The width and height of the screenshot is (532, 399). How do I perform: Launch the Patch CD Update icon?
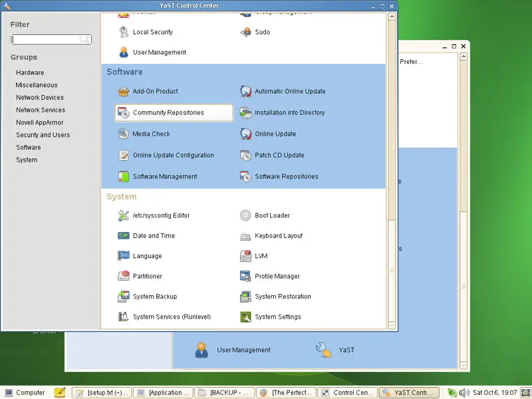pos(245,156)
